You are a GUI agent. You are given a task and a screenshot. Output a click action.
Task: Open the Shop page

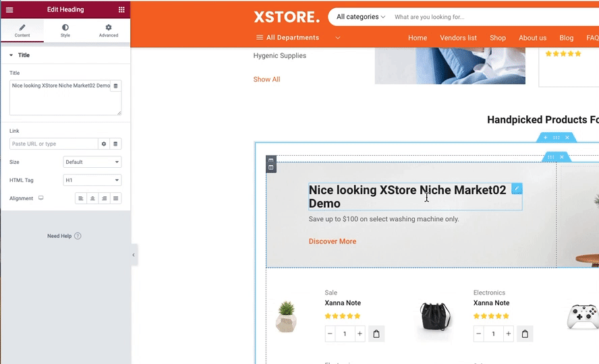498,38
